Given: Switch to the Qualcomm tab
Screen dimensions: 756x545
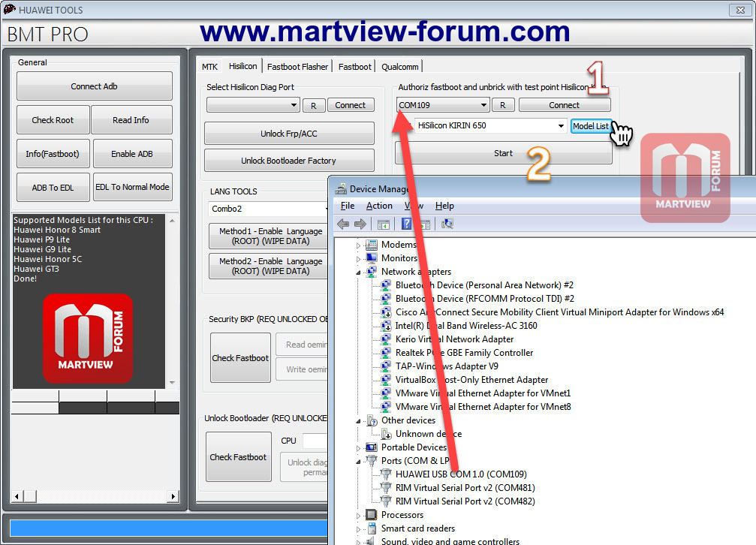Looking at the screenshot, I should (399, 67).
